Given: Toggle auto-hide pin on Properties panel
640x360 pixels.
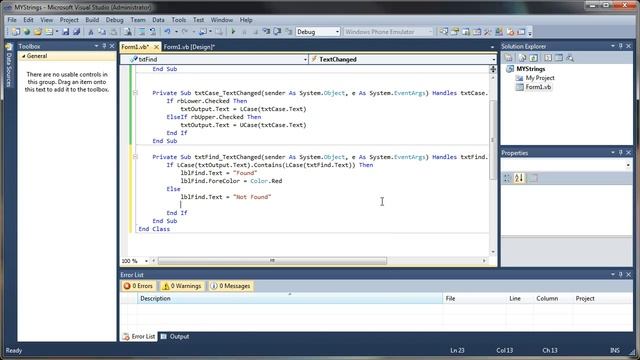Looking at the screenshot, I should (621, 153).
